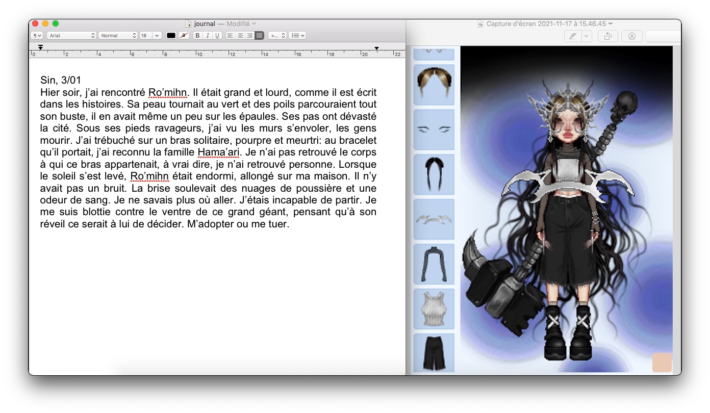Screen dimensions: 710x413
Task: Toggle bold formatting in TextEdit
Action: click(197, 35)
